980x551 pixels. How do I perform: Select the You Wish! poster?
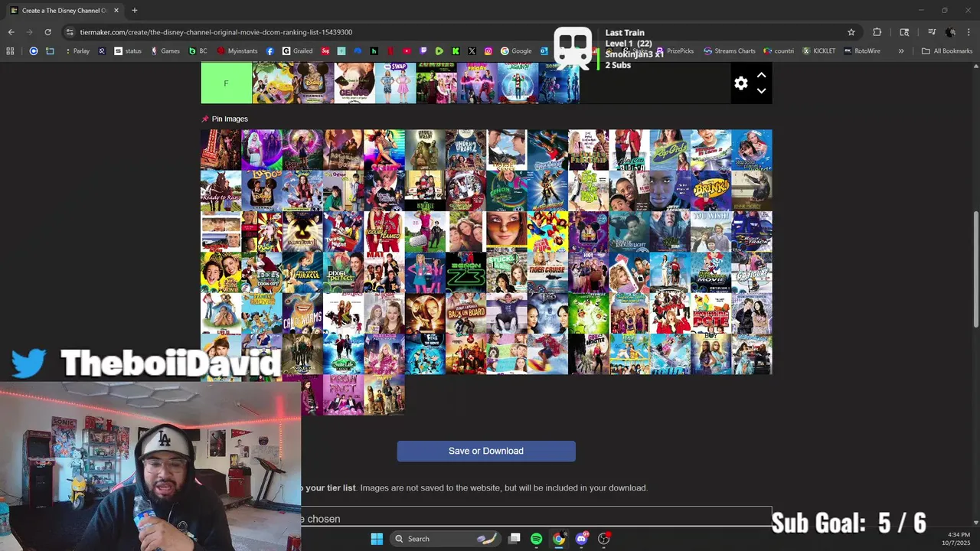pos(710,231)
